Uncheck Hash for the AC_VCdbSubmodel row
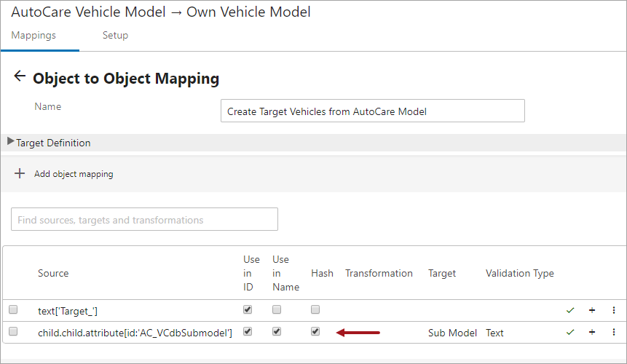Image resolution: width=627 pixels, height=364 pixels. click(x=315, y=332)
